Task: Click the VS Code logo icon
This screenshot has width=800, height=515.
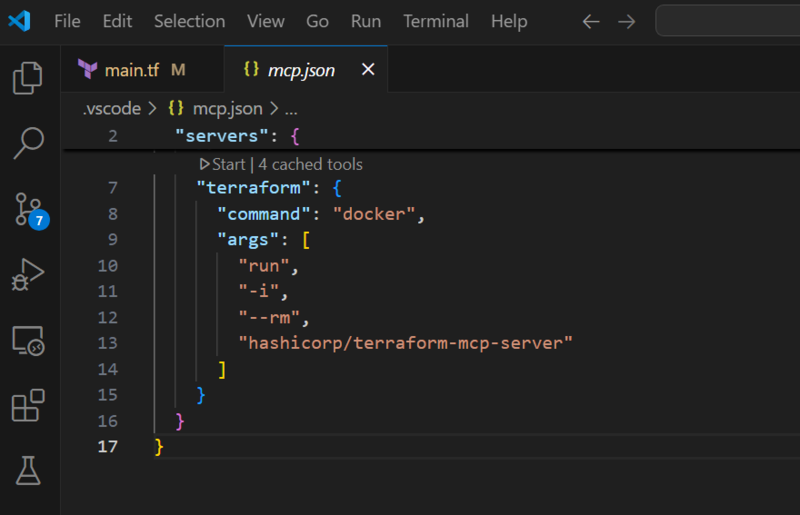Action: coord(19,21)
